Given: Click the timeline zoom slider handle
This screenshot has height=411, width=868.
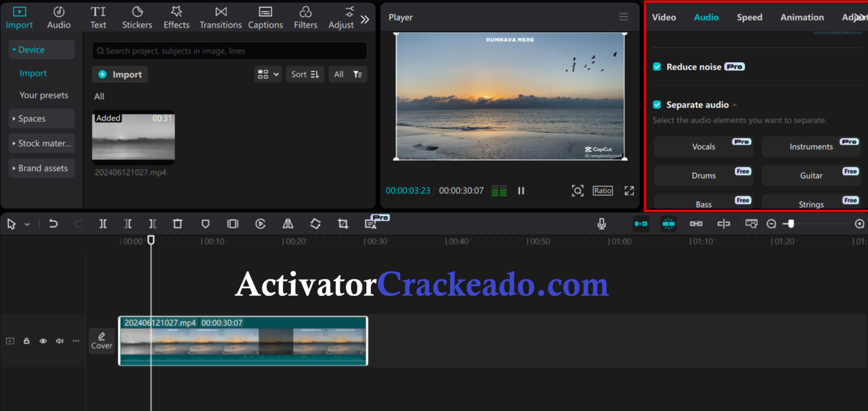Looking at the screenshot, I should pyautogui.click(x=791, y=224).
